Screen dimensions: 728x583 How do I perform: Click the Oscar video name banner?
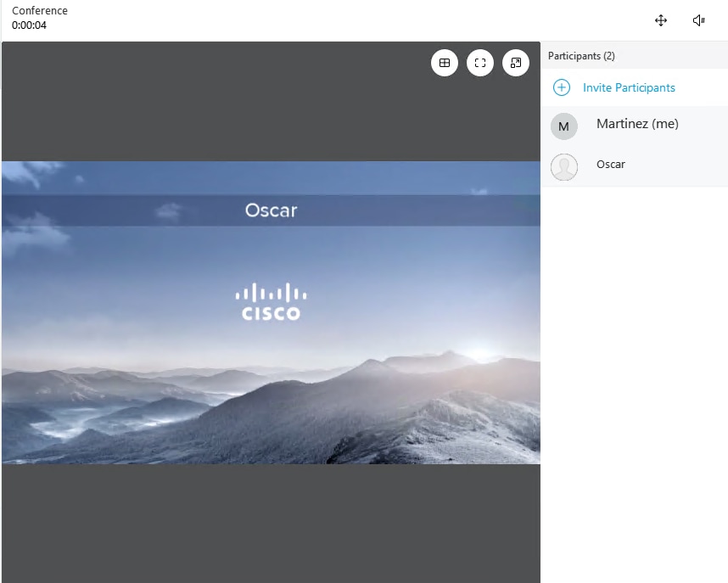click(272, 210)
